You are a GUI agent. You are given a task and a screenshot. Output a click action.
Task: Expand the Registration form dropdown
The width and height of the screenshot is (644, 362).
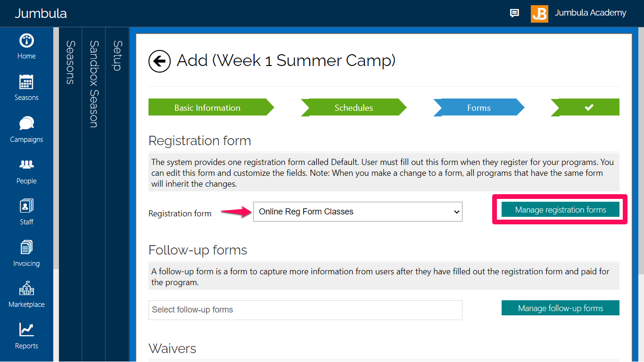coord(358,212)
